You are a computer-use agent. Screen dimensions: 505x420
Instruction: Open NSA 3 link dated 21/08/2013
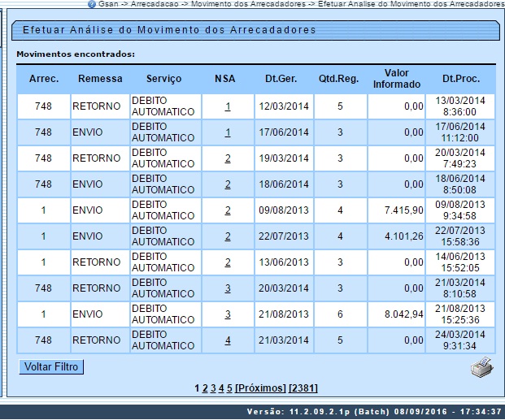click(x=228, y=314)
